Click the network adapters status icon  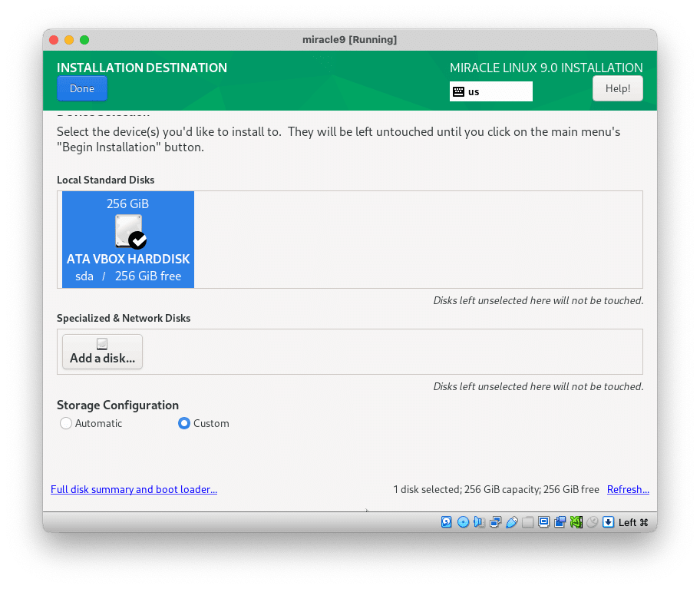click(495, 521)
